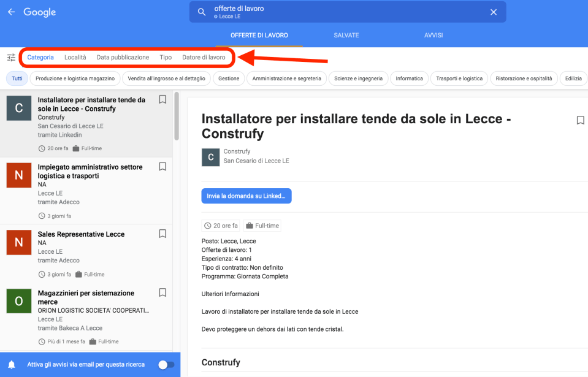Select the Informatica category chip
Screen dimensions: 588x377
409,78
